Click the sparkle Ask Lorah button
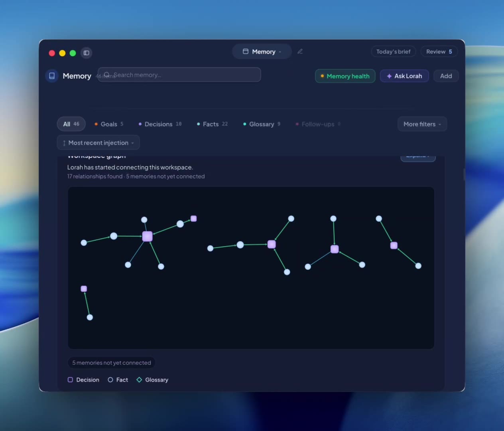Viewport: 504px width, 431px height. [404, 76]
